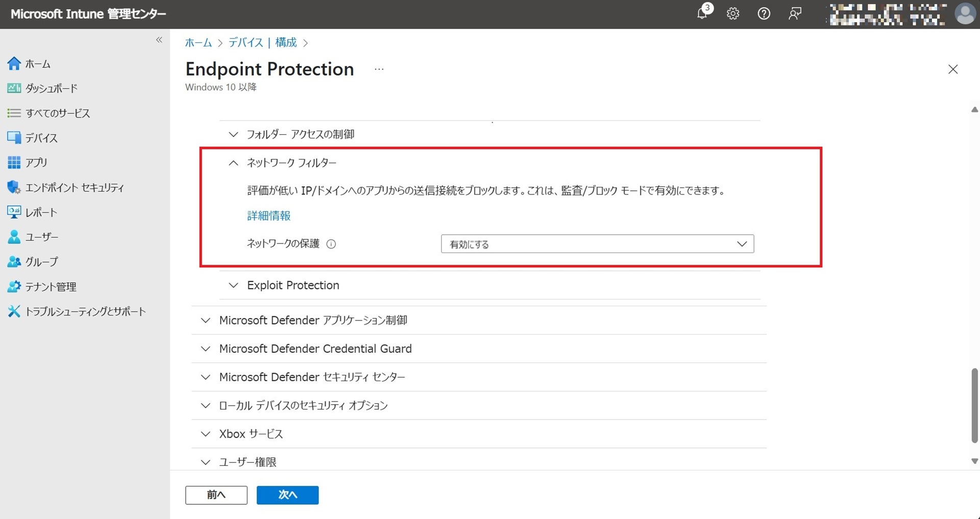Open ダッシュボード from the sidebar
The width and height of the screenshot is (980, 519).
pyautogui.click(x=52, y=88)
